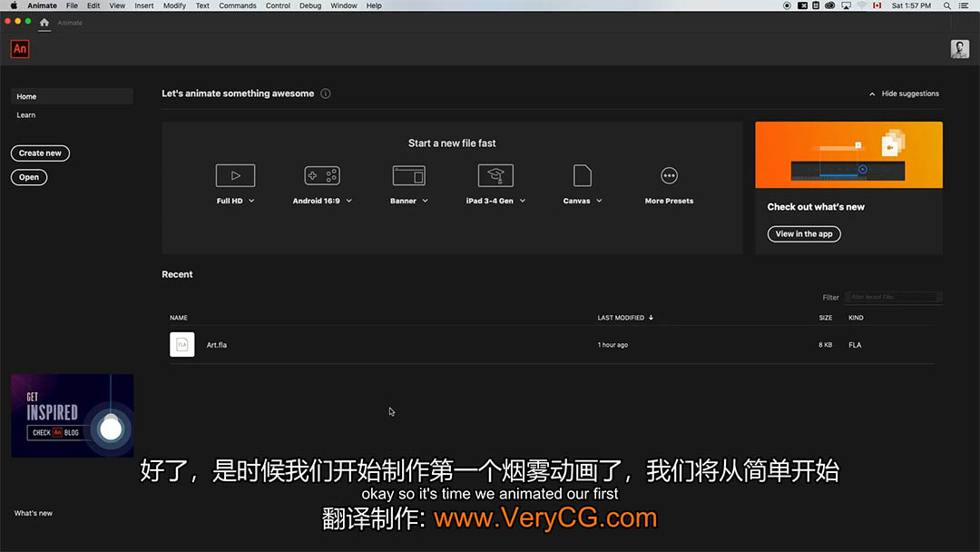The height and width of the screenshot is (552, 980).
Task: Click the What's new orange banner image
Action: click(x=848, y=155)
